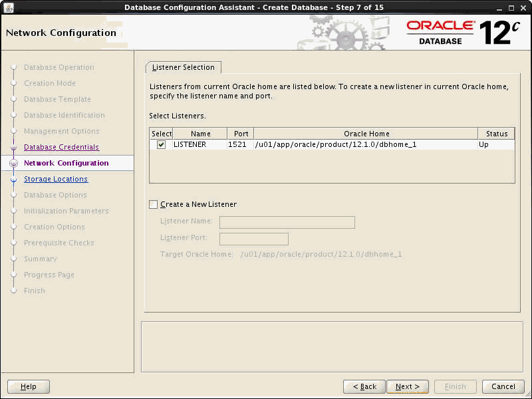Switch to Listener Selection tab

[184, 67]
